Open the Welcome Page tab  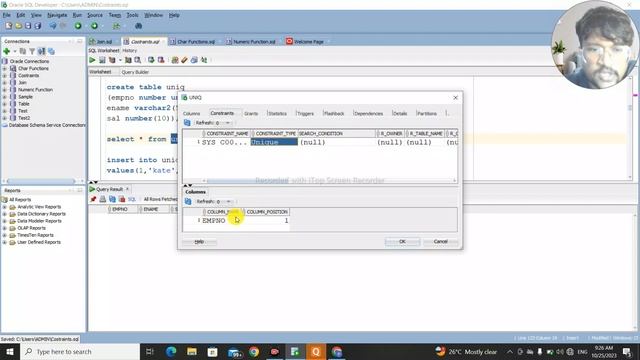coord(309,42)
